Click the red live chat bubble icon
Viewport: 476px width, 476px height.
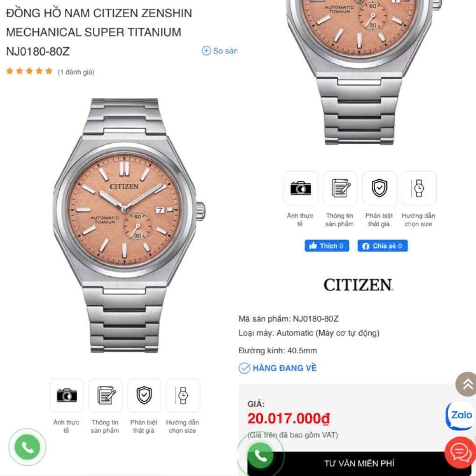(461, 452)
